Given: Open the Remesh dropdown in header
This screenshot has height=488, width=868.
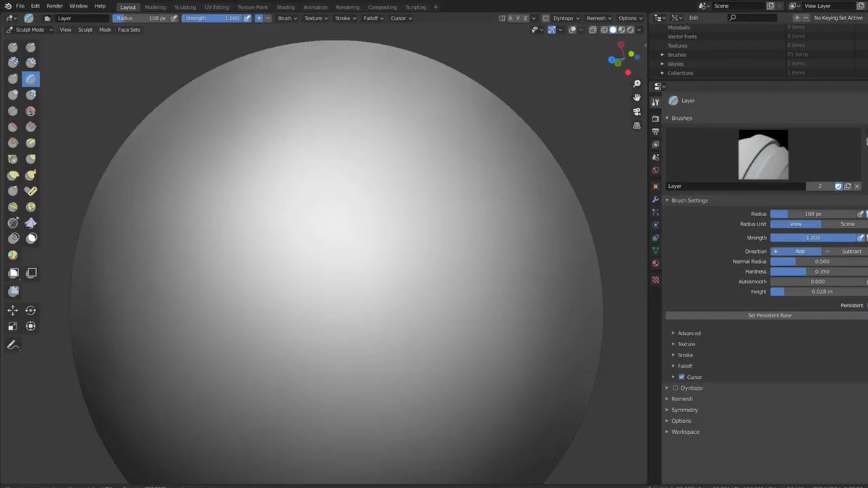Looking at the screenshot, I should (x=599, y=18).
